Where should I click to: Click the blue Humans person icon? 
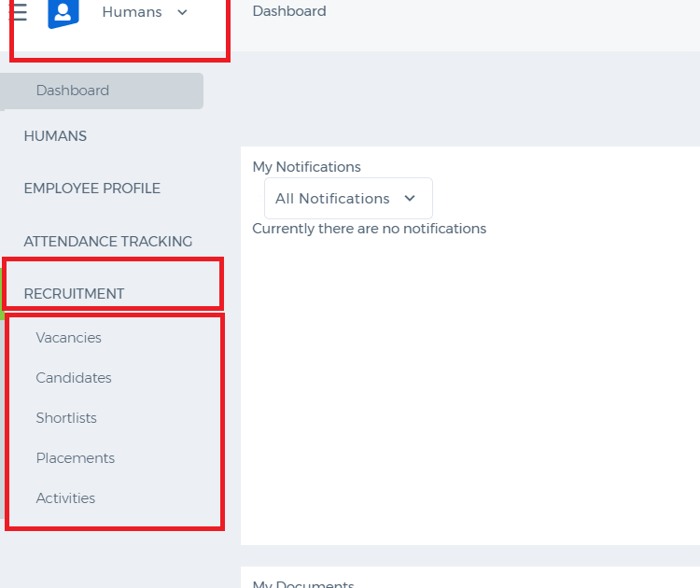click(63, 13)
